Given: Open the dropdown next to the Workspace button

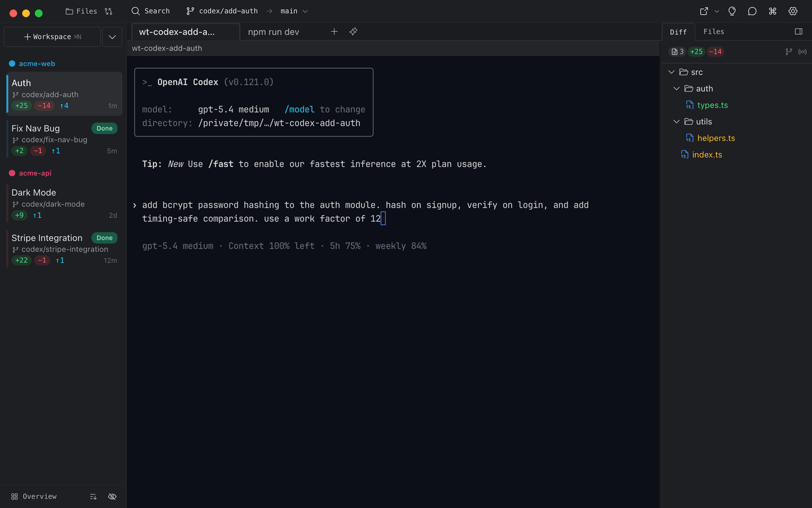Looking at the screenshot, I should coord(112,37).
